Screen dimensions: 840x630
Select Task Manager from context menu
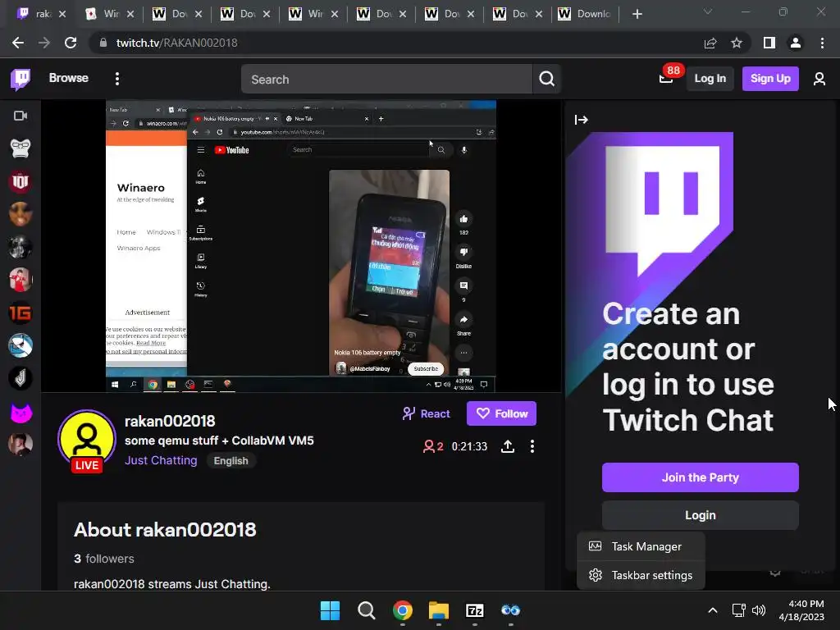(x=641, y=546)
